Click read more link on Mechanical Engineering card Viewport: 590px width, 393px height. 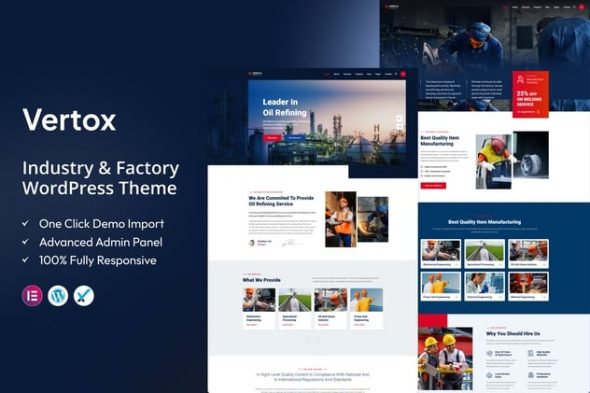(x=252, y=325)
